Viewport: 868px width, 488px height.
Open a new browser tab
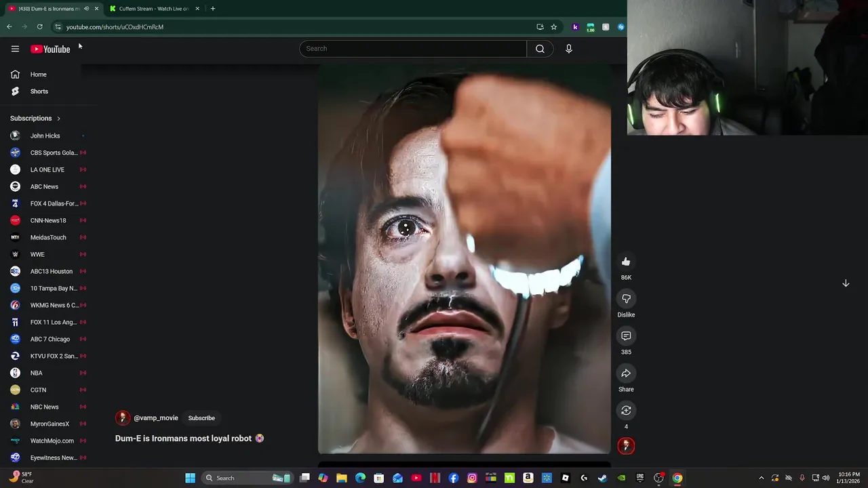tap(213, 9)
